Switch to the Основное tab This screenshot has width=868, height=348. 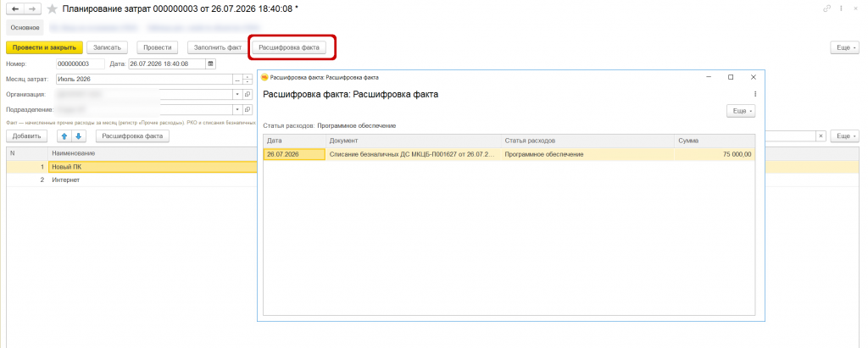point(25,27)
